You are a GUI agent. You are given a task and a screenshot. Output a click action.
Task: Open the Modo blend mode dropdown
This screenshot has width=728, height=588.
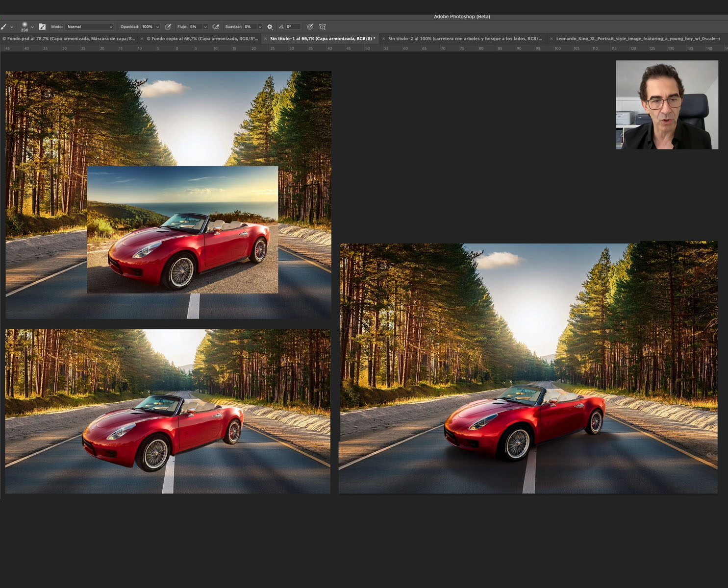(90, 27)
